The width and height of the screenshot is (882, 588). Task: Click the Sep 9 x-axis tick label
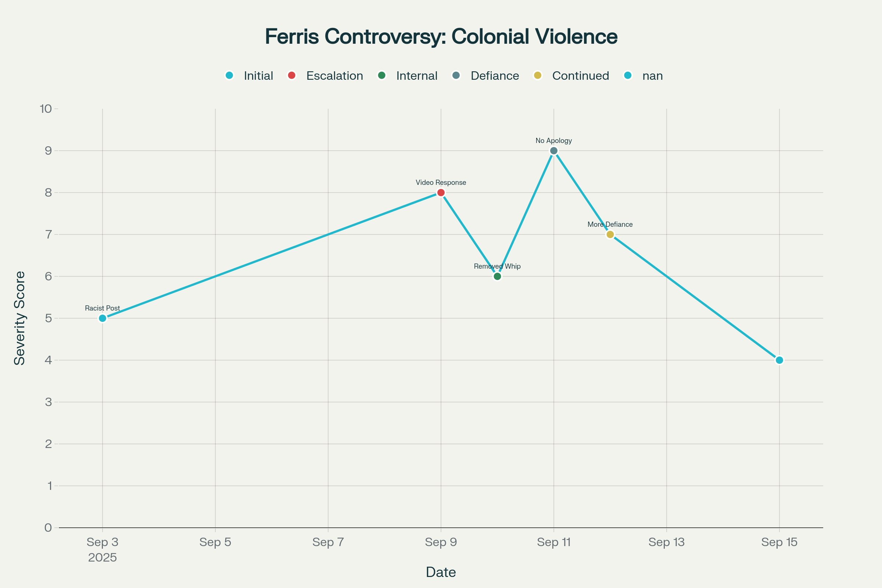coord(441,542)
